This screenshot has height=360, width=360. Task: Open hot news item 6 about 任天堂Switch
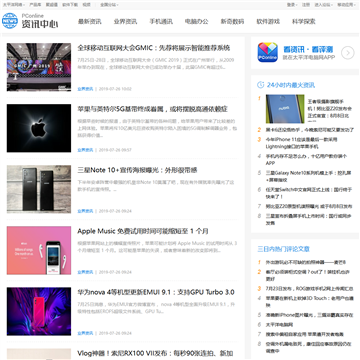click(x=309, y=193)
